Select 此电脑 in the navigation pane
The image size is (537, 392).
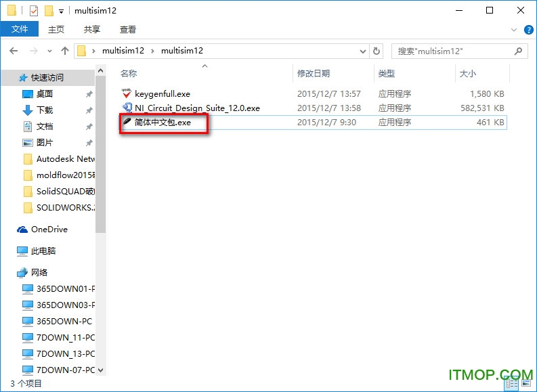point(43,251)
